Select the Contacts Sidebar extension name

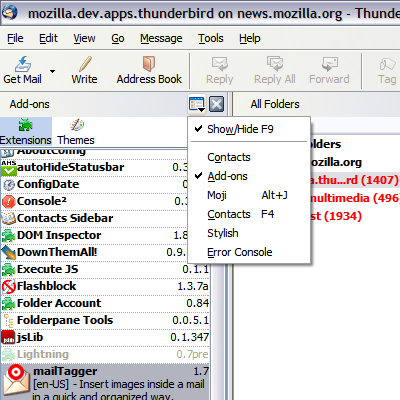click(65, 218)
